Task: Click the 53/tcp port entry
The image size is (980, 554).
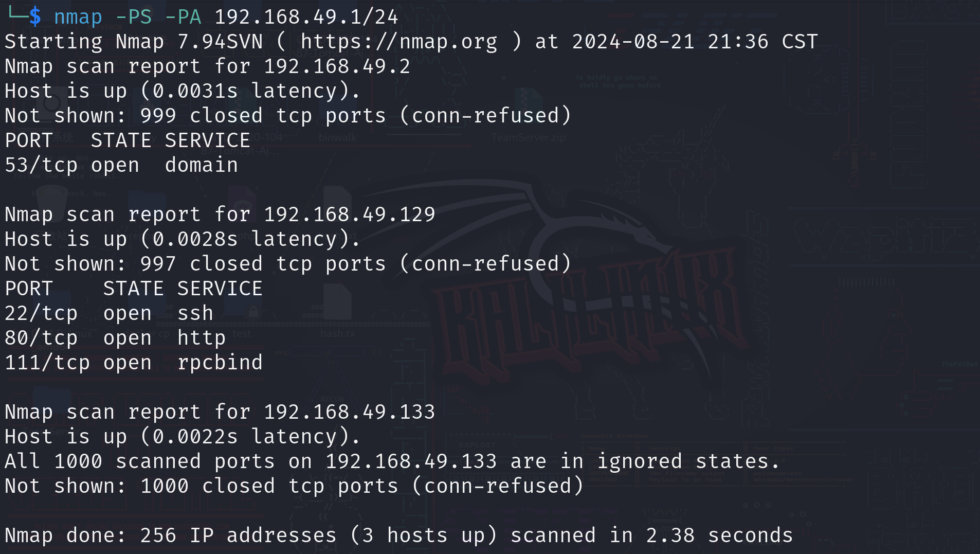Action: coord(41,165)
